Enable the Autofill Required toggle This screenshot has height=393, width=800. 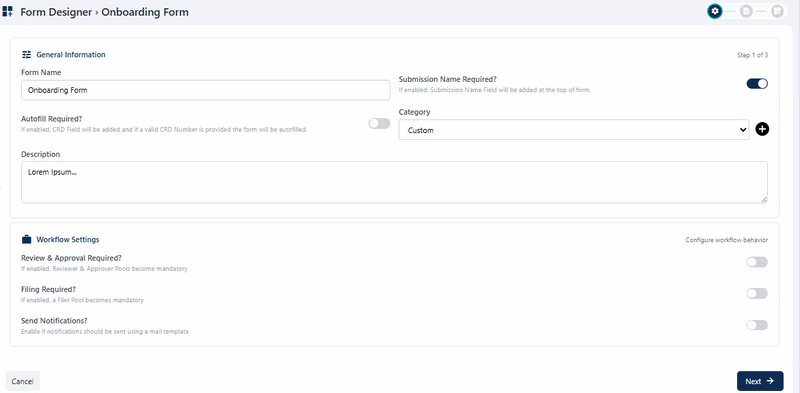379,124
